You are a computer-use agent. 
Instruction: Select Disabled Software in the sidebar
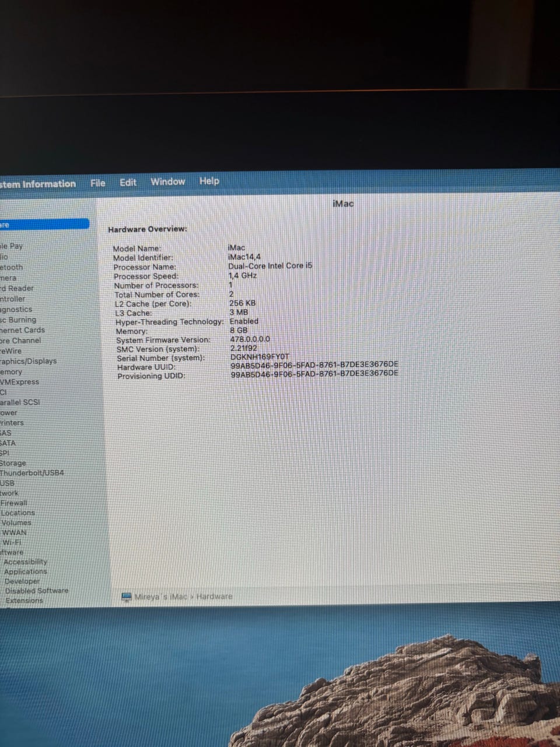(x=37, y=591)
